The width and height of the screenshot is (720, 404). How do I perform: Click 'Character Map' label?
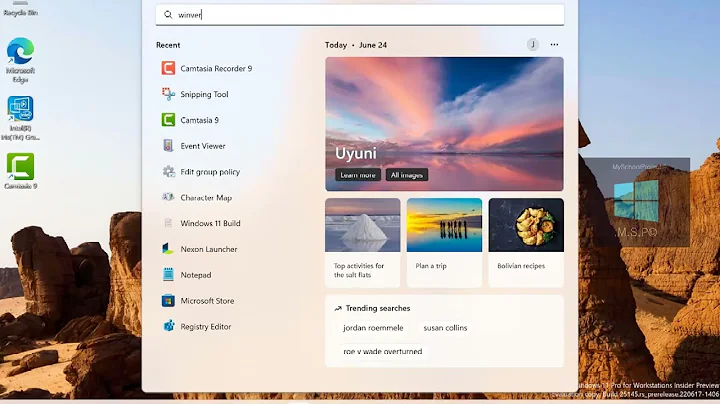(x=206, y=197)
